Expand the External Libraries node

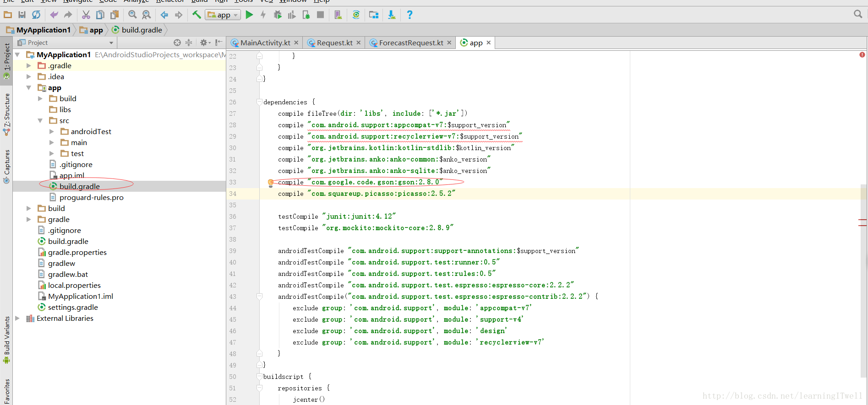tap(17, 318)
